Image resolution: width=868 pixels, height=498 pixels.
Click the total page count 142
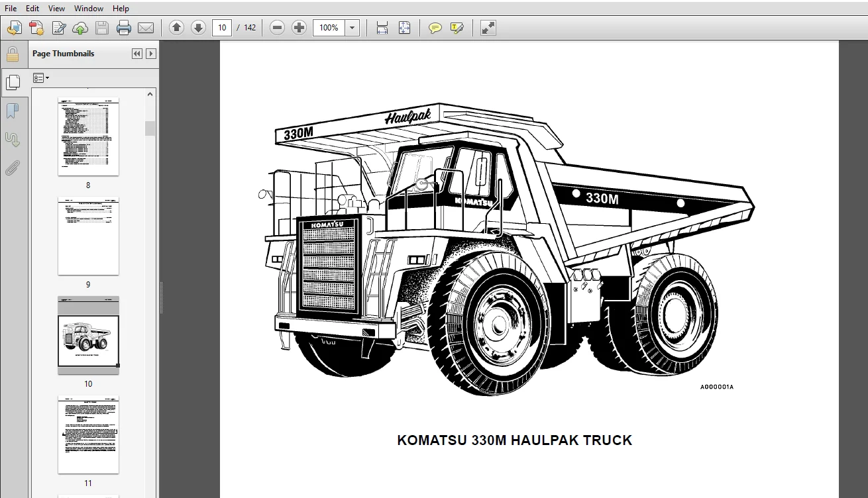tap(250, 28)
